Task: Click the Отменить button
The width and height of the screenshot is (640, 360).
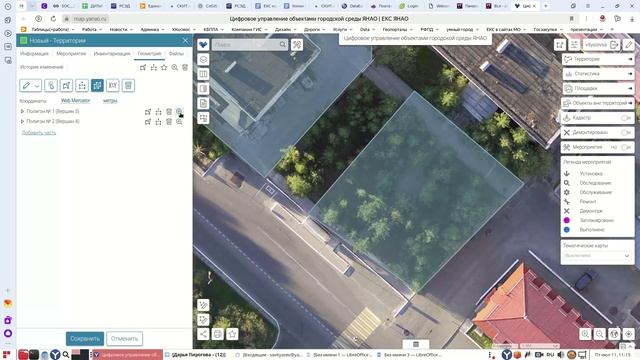Action: (124, 338)
